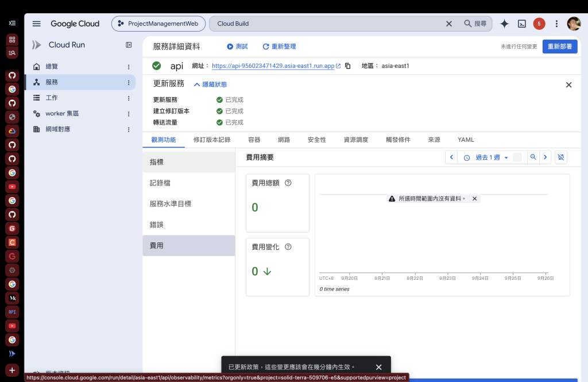Add a new tab with plus button
Viewport: 588px width, 382px height.
pyautogui.click(x=12, y=371)
